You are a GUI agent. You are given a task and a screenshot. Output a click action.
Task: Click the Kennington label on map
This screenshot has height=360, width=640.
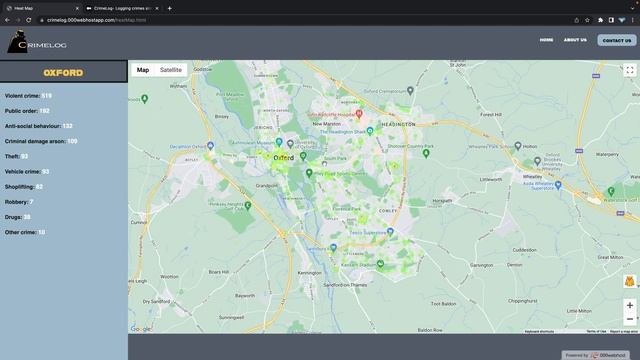click(309, 273)
